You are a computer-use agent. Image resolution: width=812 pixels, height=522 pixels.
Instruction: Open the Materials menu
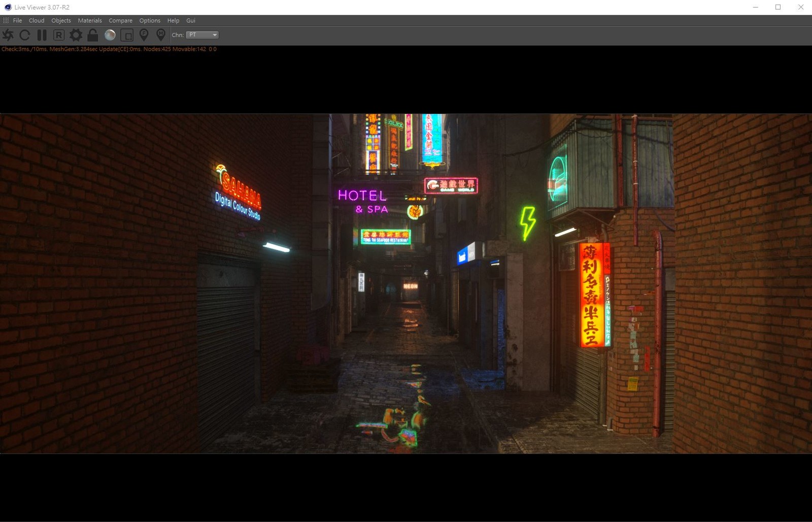90,21
